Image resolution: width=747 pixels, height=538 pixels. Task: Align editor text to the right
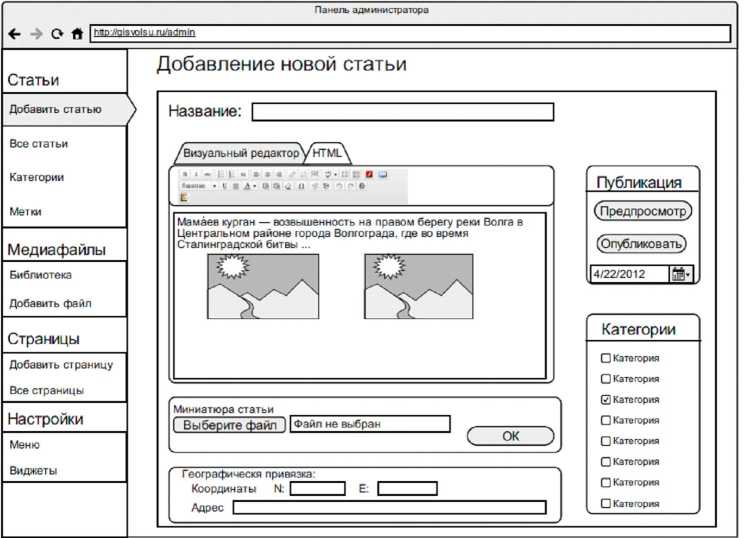coord(279,174)
